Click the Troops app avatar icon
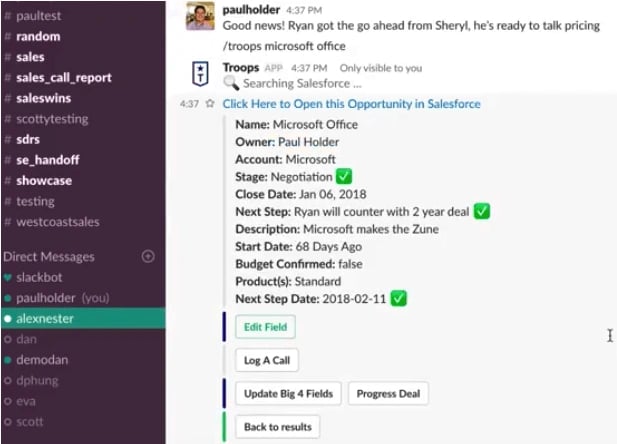The height and width of the screenshot is (444, 617). tap(202, 73)
